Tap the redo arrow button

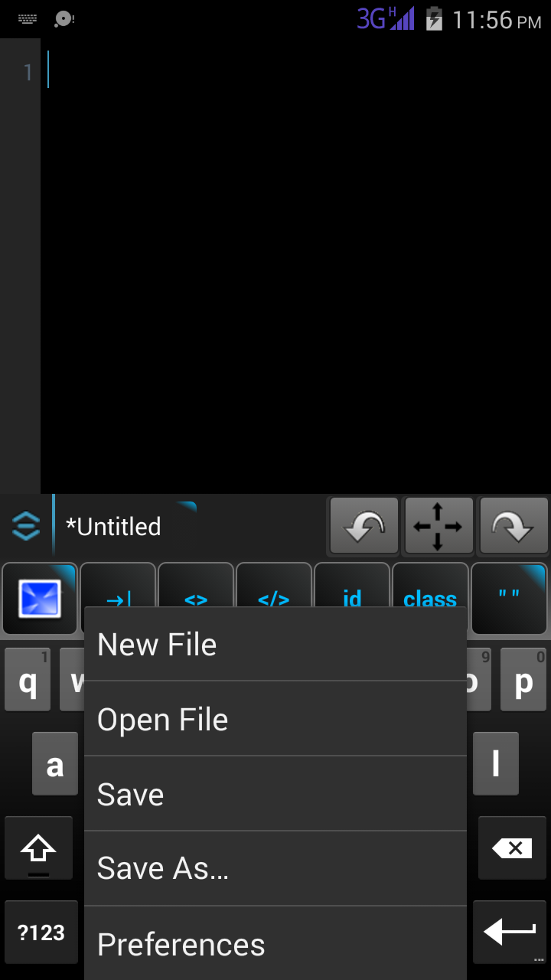pyautogui.click(x=514, y=526)
